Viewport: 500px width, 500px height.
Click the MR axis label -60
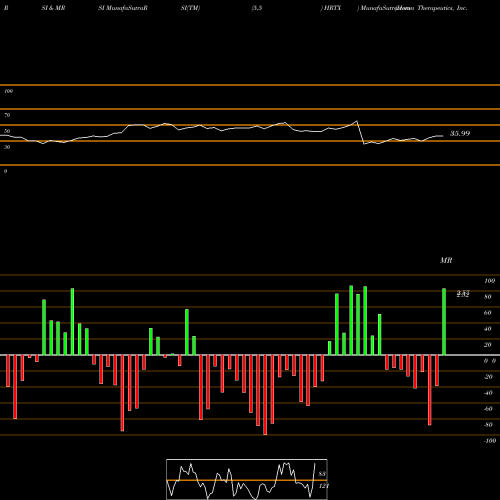tap(488, 409)
